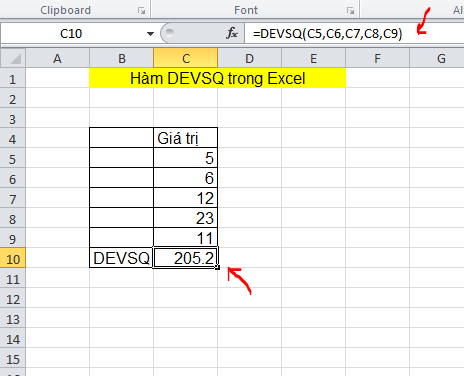This screenshot has height=376, width=464.
Task: Select row 9 header
Action: click(x=13, y=239)
